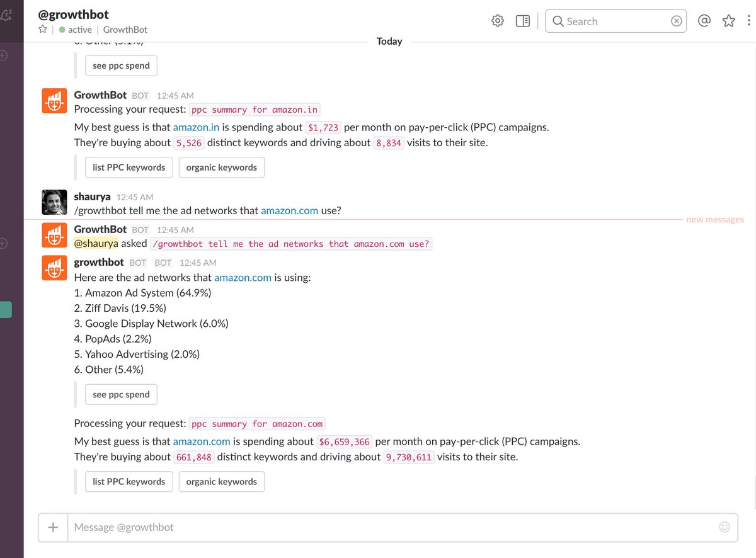Click 'Amazon Ad System (64.9%)' list row
756x558 pixels.
tap(142, 293)
